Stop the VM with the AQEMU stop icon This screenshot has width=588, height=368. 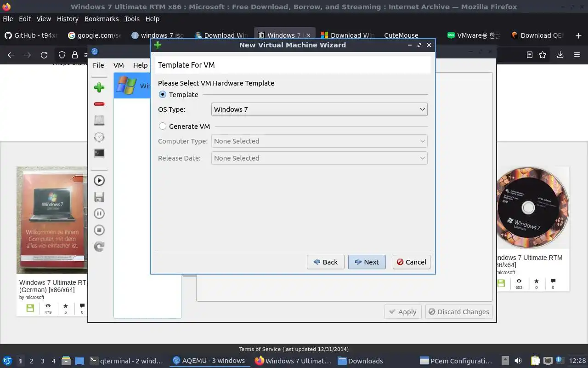coord(99,230)
